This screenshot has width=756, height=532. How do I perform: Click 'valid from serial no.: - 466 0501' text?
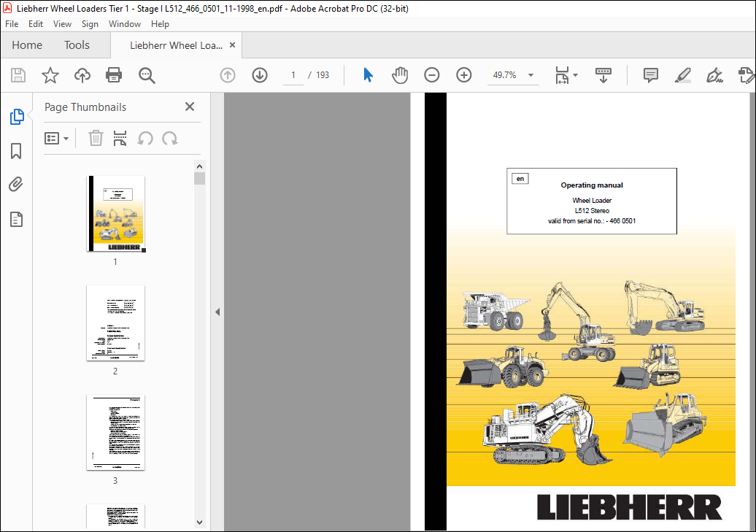coord(592,221)
